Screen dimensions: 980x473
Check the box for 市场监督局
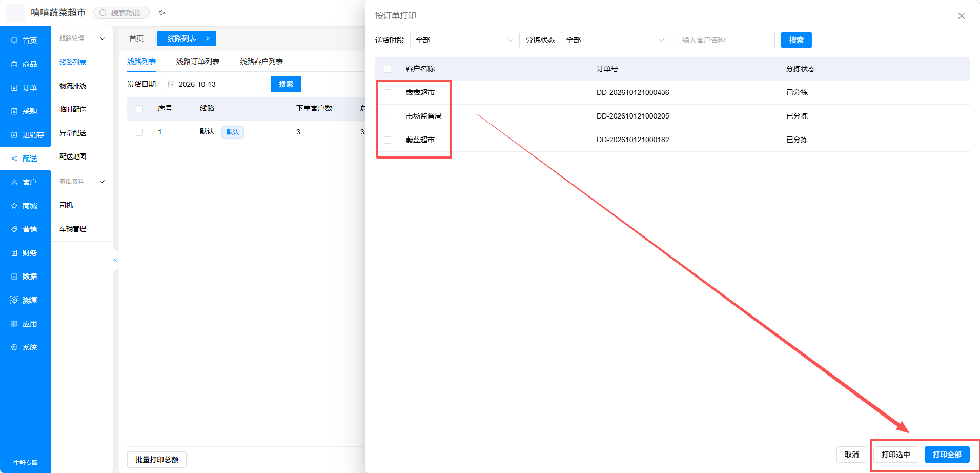(x=387, y=116)
